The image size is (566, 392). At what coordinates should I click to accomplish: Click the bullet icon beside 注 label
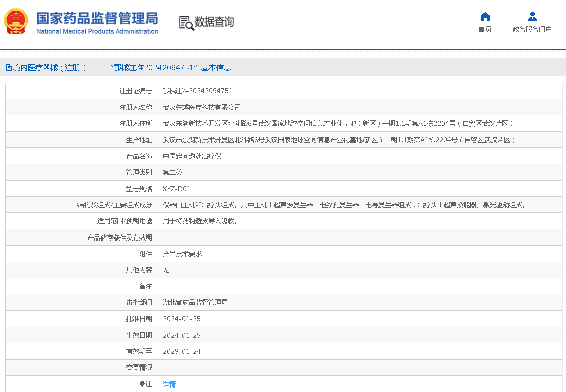tap(142, 384)
